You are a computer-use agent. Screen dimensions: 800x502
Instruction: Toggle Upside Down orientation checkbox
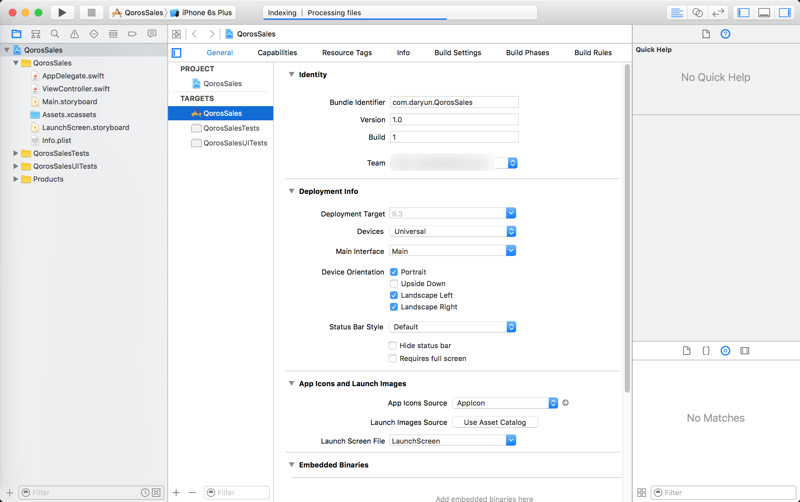pyautogui.click(x=394, y=284)
